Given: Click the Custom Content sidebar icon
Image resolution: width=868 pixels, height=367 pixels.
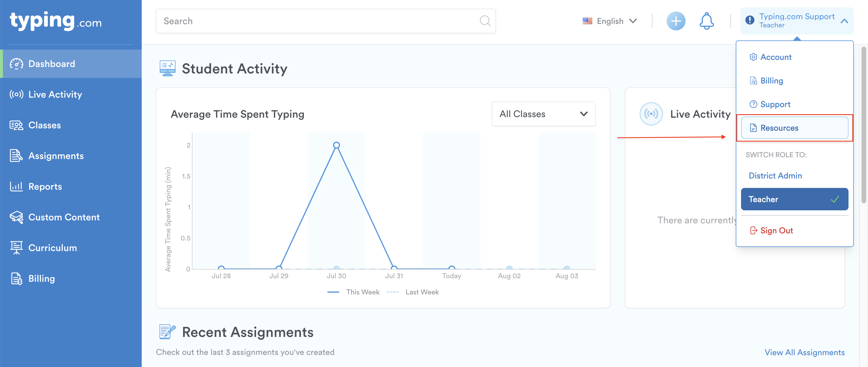Looking at the screenshot, I should 16,217.
